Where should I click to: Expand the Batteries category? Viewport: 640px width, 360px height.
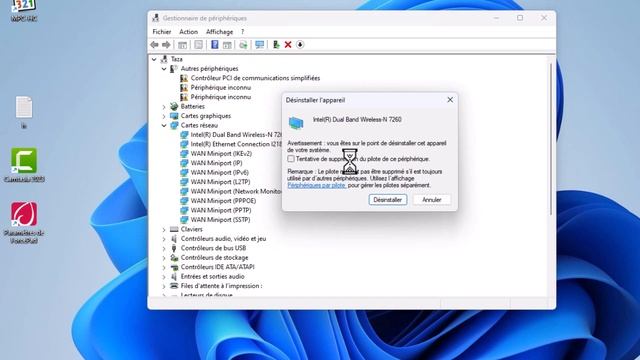coord(164,107)
